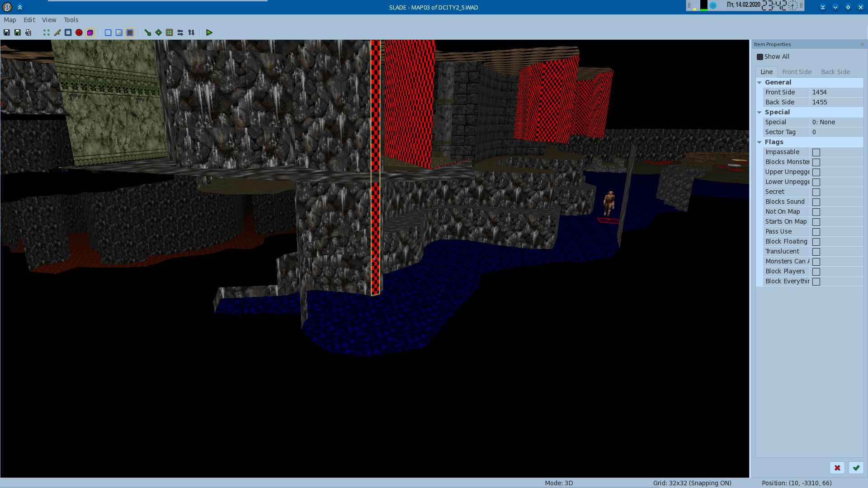Switch to Vertices edit mode
Screen dimensions: 868x488
click(x=47, y=33)
